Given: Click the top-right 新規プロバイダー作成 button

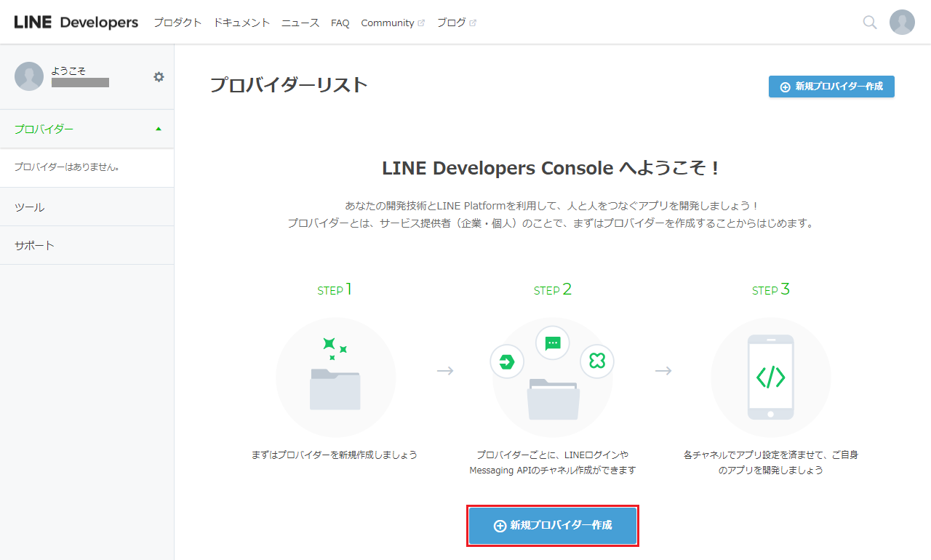Looking at the screenshot, I should 831,87.
